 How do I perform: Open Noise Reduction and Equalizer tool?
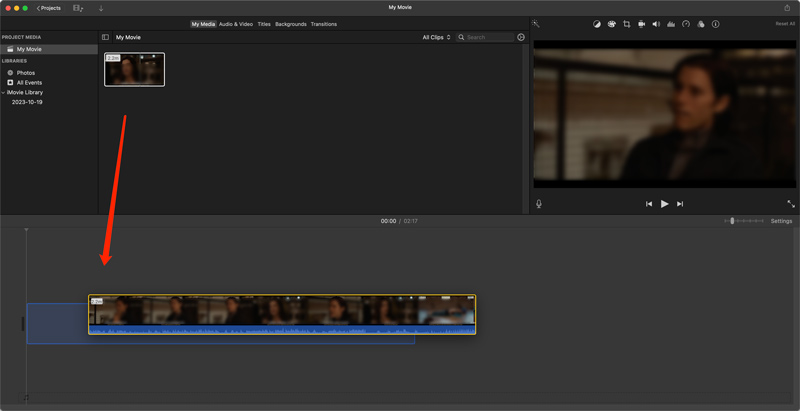[671, 24]
